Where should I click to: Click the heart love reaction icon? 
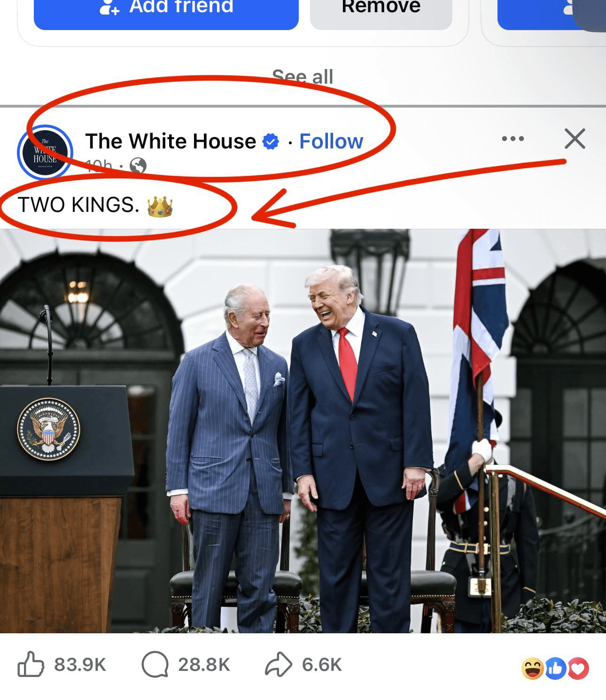[579, 669]
